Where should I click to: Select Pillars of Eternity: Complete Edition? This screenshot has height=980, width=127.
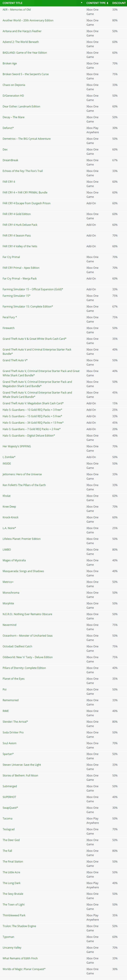[x=24, y=668]
